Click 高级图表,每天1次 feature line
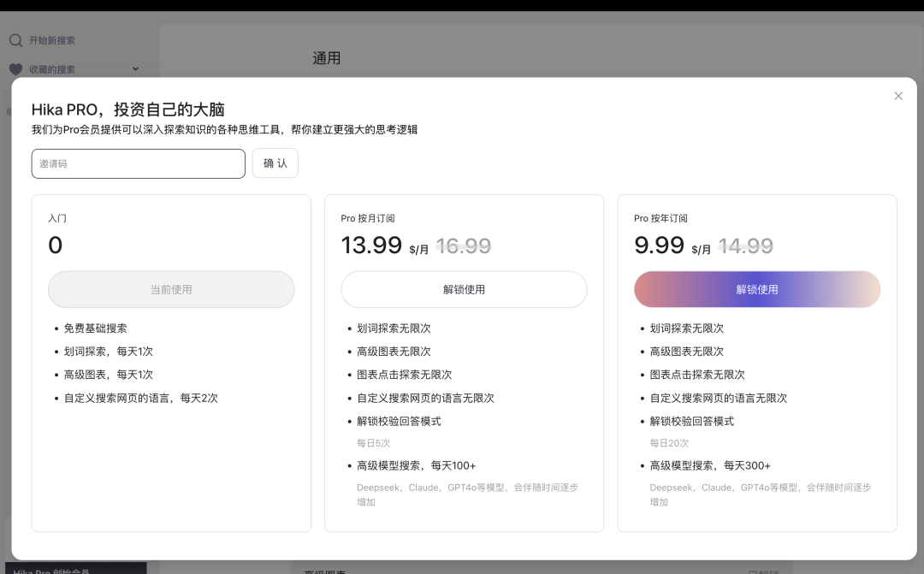Image resolution: width=924 pixels, height=574 pixels. [109, 374]
